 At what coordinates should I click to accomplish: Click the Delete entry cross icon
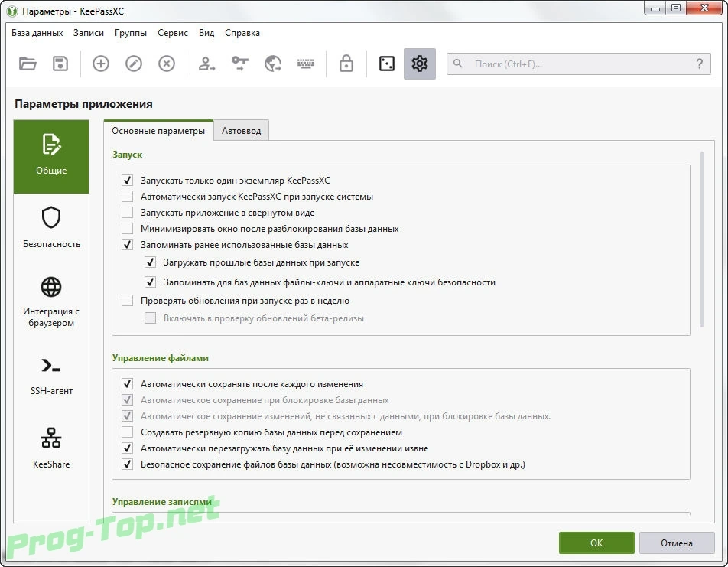click(x=167, y=64)
